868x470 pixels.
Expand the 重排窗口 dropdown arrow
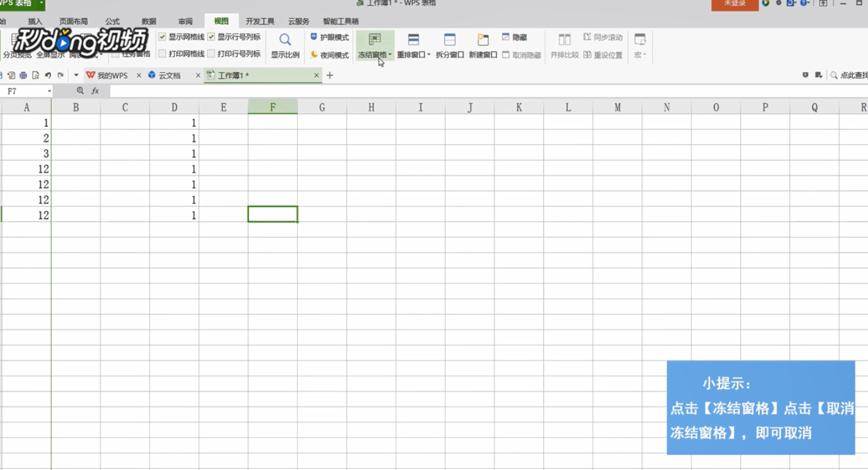tap(429, 55)
